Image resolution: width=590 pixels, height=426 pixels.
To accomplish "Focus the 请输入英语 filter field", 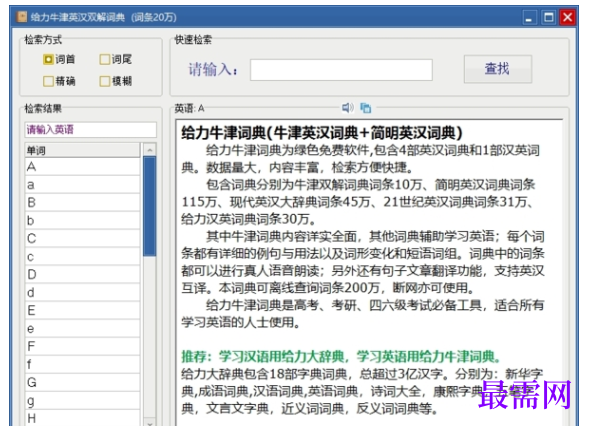I will pos(90,130).
